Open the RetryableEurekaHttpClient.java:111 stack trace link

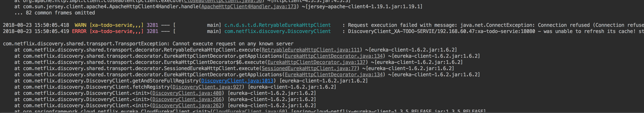coord(310,50)
